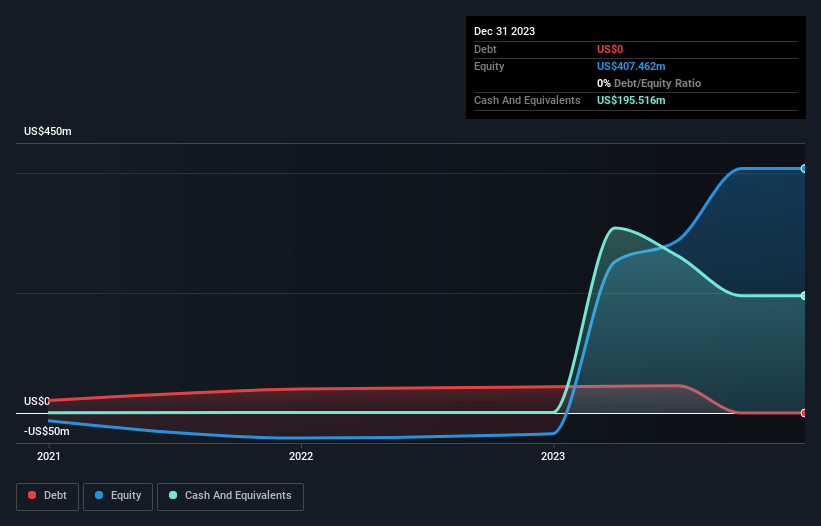821x526 pixels.
Task: Click the Cash And Equivalents tooltip label
Action: (x=527, y=100)
